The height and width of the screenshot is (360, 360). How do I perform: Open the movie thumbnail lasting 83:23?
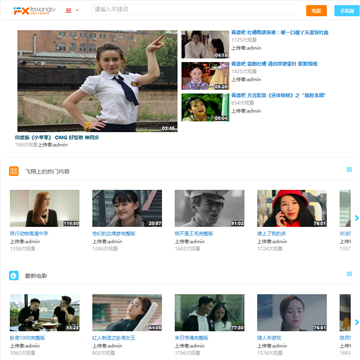coord(45,313)
